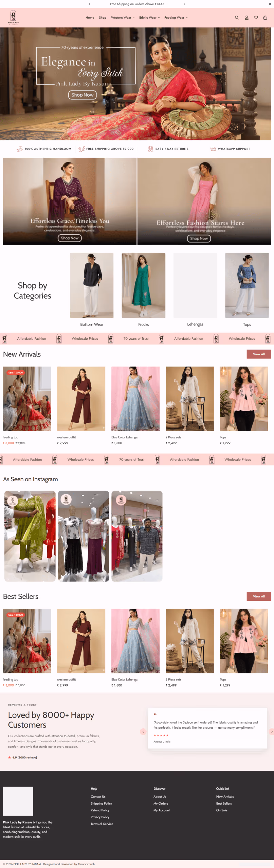Open On Sale quick link in footer
Viewport: 274px width, 868px height.
[x=222, y=810]
